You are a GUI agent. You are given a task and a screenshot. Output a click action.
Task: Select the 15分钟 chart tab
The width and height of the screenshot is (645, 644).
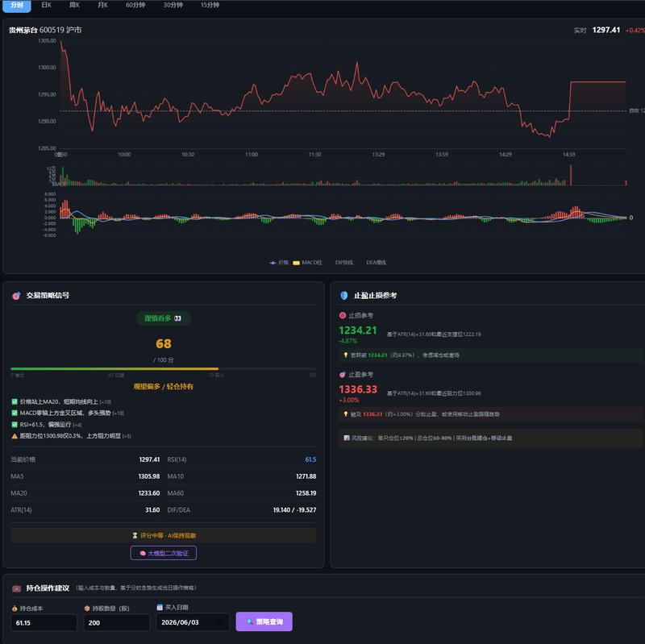pyautogui.click(x=210, y=5)
